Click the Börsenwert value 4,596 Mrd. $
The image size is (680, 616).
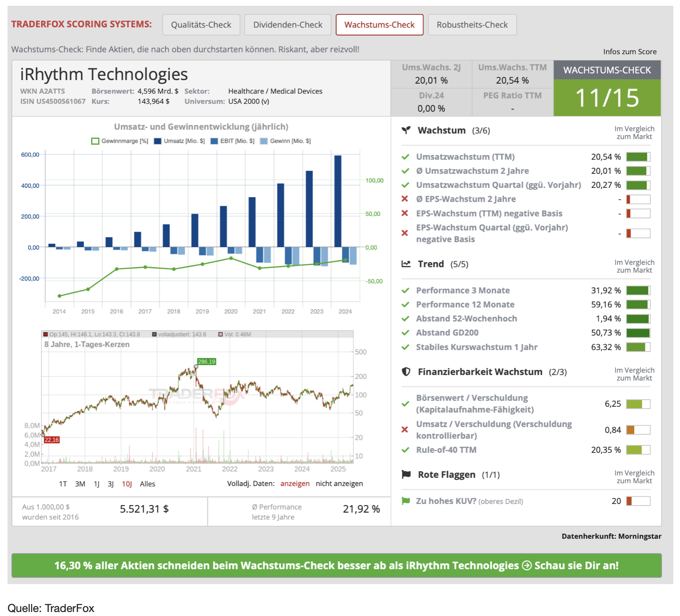click(158, 91)
